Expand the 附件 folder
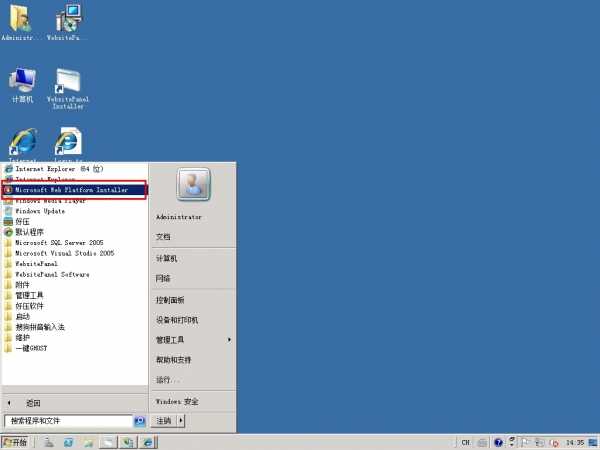The height and width of the screenshot is (450, 600). (74, 285)
